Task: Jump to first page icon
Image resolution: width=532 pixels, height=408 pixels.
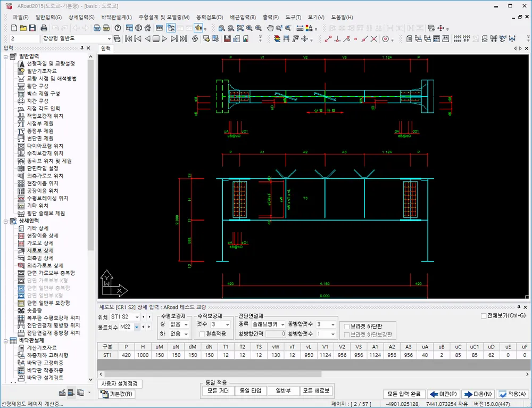Action: 129,39
